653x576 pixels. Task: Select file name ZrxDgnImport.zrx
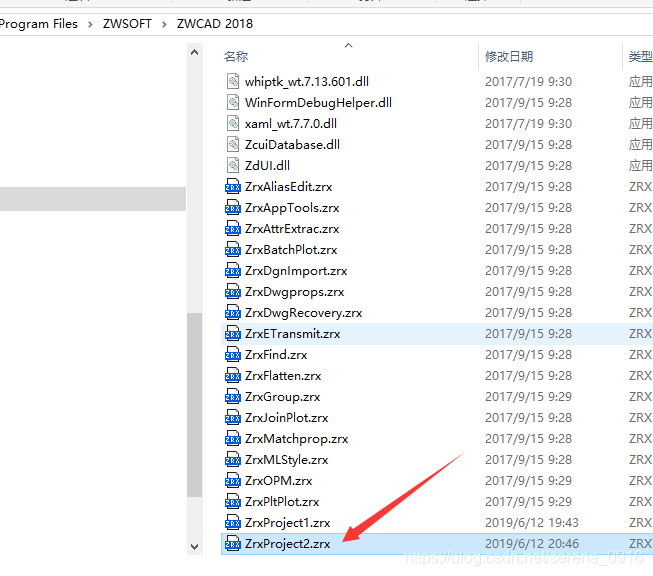tap(296, 270)
